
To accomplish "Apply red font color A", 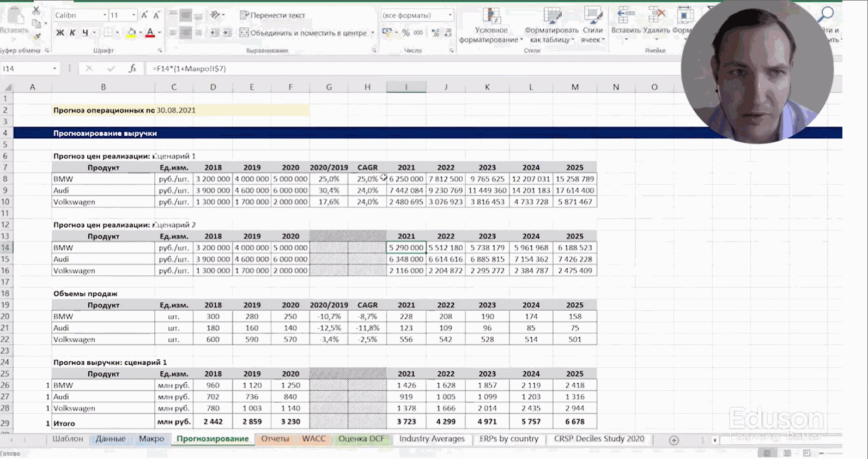I will pyautogui.click(x=150, y=33).
